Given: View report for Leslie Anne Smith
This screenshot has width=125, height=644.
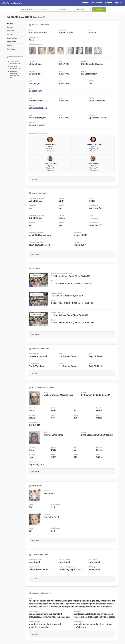Looking at the screenshot, I should [50, 170].
